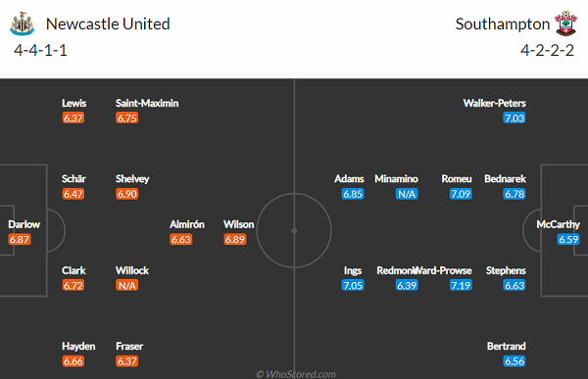
Task: Click the Southampton club crest
Action: [565, 24]
